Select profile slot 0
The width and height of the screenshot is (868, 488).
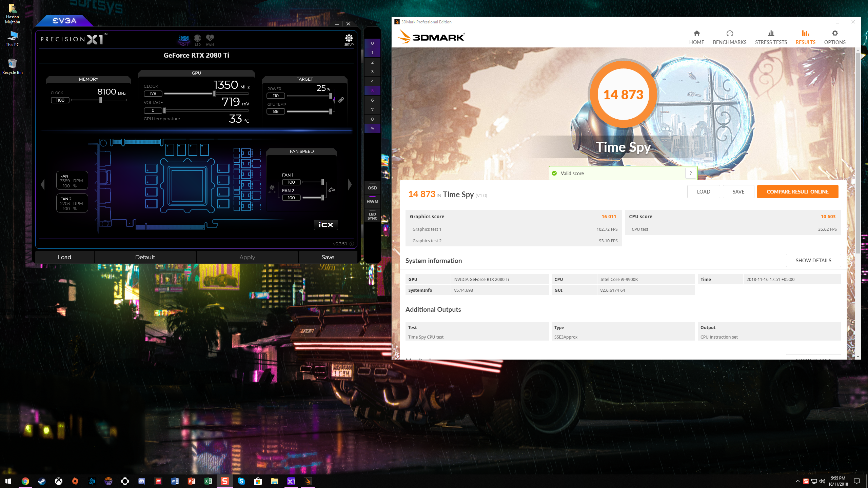tap(372, 43)
